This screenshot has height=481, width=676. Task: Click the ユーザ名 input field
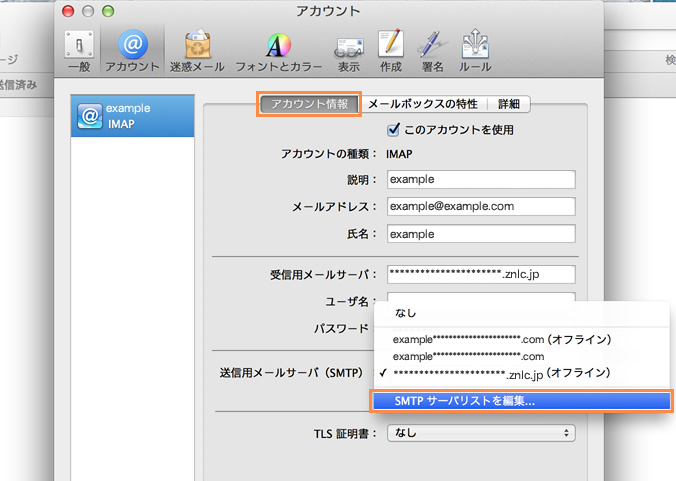pyautogui.click(x=481, y=297)
